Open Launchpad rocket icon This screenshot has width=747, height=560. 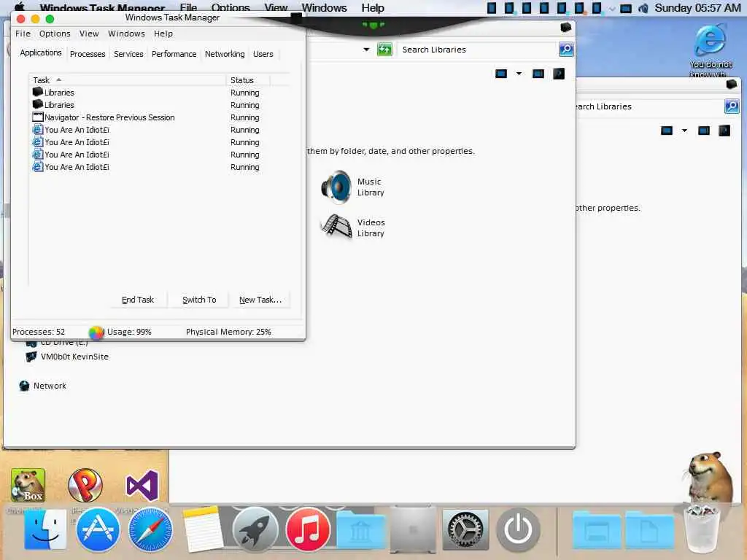255,529
